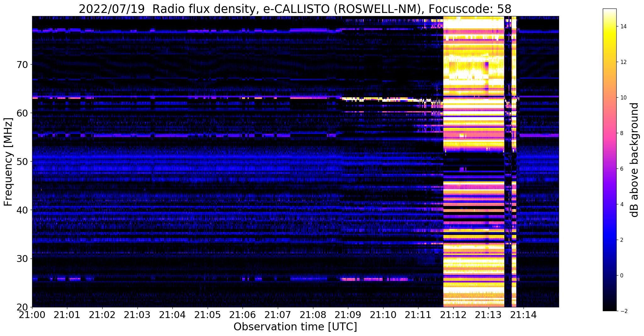Image resolution: width=644 pixels, height=336 pixels.
Task: Click the 40 MHz frequency tick label
Action: point(22,210)
